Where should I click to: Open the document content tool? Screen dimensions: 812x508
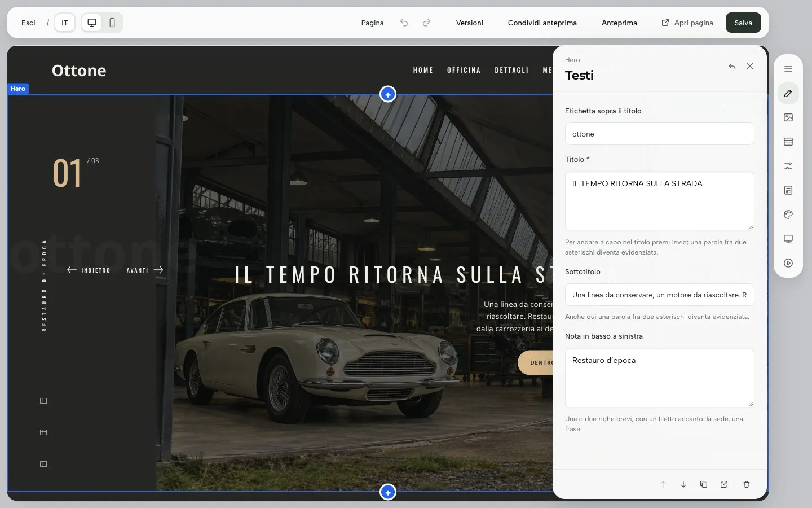point(788,190)
